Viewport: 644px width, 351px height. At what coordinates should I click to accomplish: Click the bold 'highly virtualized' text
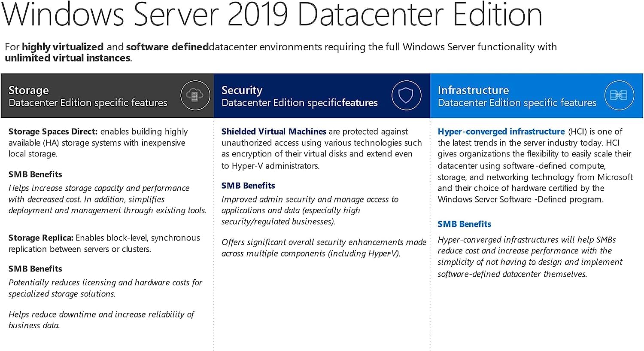(x=63, y=47)
